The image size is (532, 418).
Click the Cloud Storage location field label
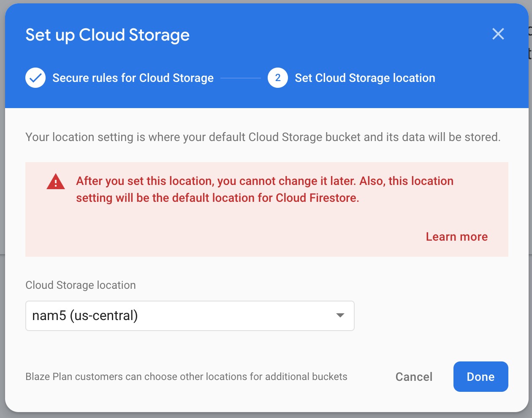(x=81, y=285)
